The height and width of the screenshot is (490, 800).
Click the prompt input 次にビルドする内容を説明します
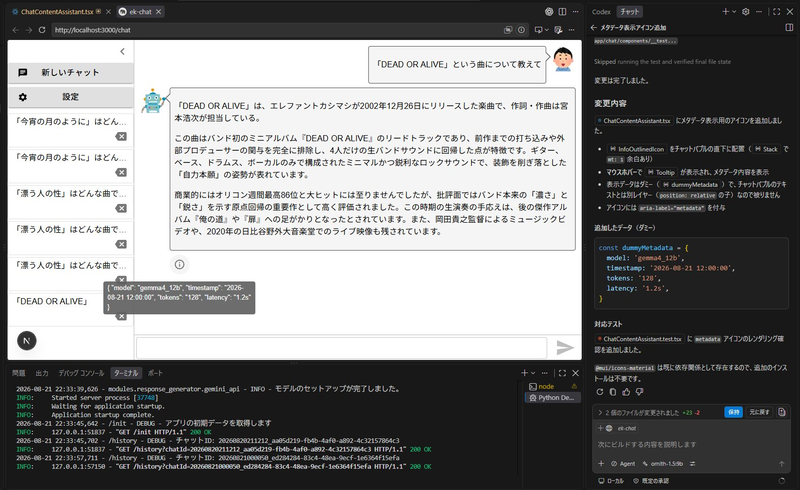pos(689,445)
